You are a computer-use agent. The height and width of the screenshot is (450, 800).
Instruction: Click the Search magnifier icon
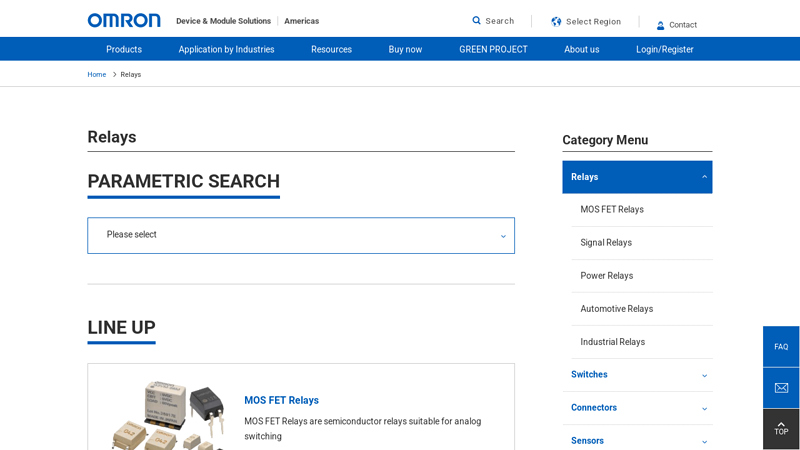pos(477,21)
